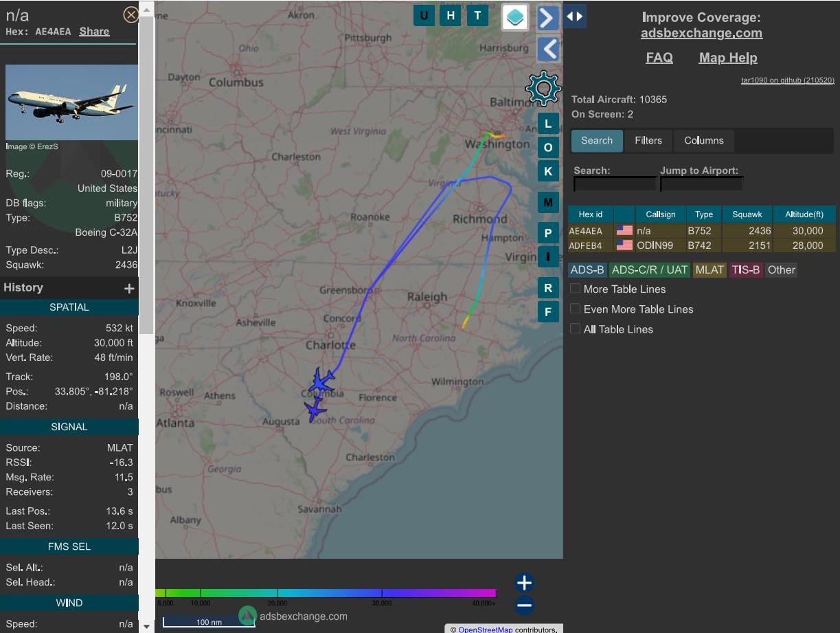Image resolution: width=840 pixels, height=633 pixels.
Task: Switch to the Search tab
Action: click(597, 141)
